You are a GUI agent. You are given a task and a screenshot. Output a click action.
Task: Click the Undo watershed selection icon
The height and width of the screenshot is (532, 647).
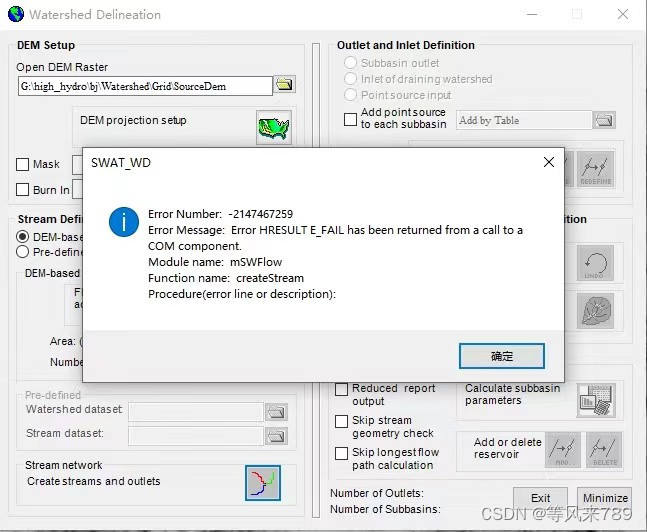pos(595,263)
